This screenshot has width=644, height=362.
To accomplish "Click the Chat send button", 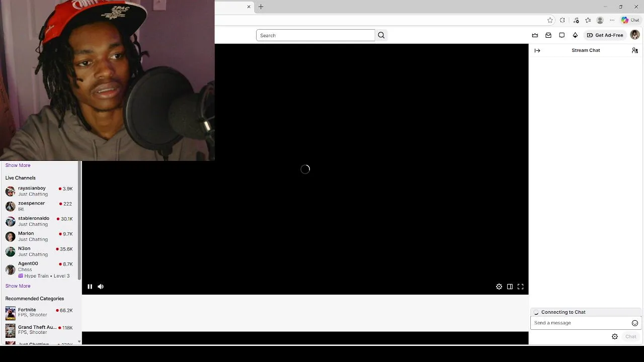I will pyautogui.click(x=631, y=337).
